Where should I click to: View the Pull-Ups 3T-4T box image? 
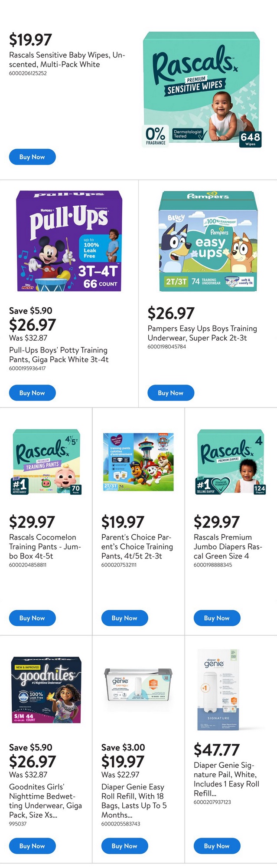coord(69,241)
